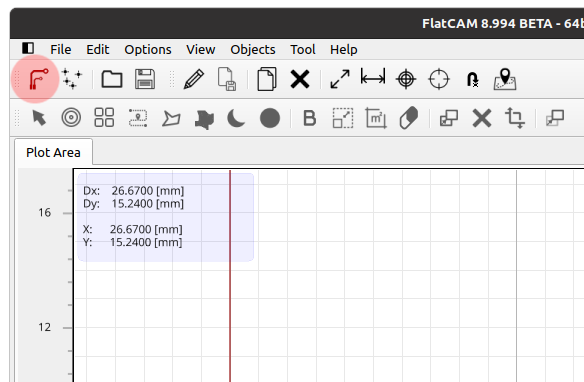Image resolution: width=584 pixels, height=382 pixels.
Task: Click the concentric circles Add Pad icon
Action: tap(71, 118)
